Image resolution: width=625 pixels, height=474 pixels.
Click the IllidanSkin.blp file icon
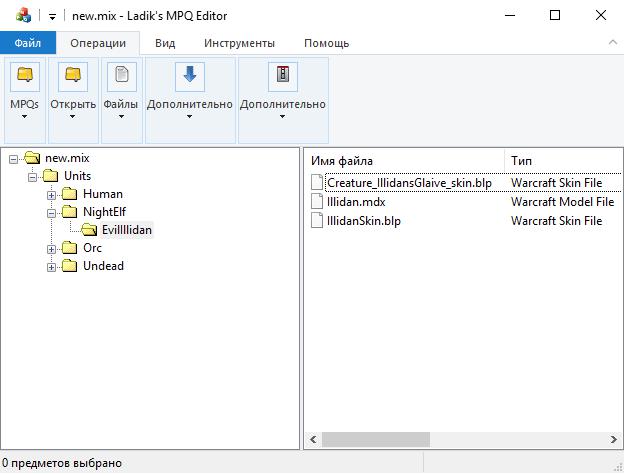(317, 221)
